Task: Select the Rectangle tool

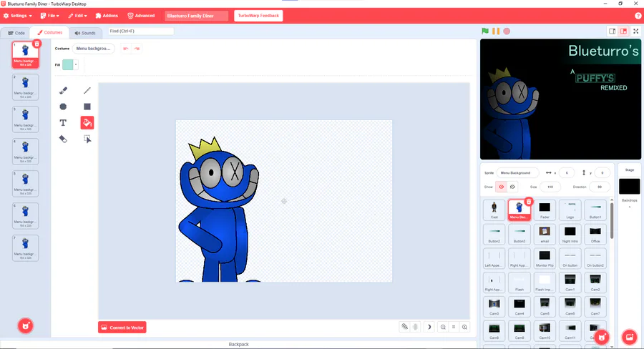Action: 87,107
